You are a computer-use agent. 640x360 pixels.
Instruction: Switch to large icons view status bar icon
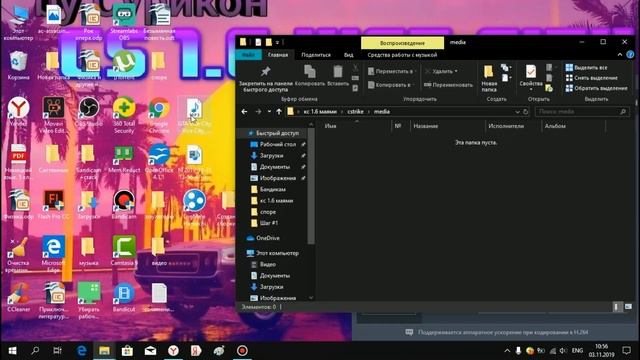click(628, 307)
